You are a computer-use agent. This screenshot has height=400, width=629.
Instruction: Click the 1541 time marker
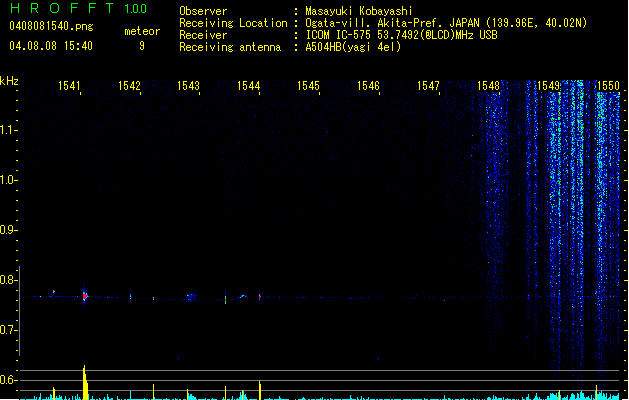point(69,86)
